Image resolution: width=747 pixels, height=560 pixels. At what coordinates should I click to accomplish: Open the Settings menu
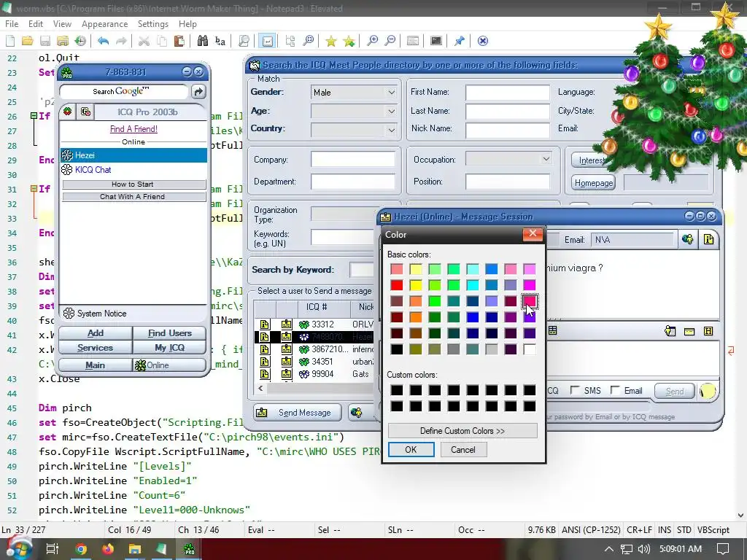[153, 24]
